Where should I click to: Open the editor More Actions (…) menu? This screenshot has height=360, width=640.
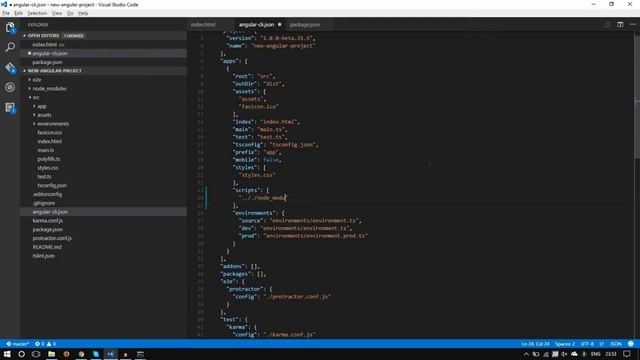pyautogui.click(x=633, y=24)
